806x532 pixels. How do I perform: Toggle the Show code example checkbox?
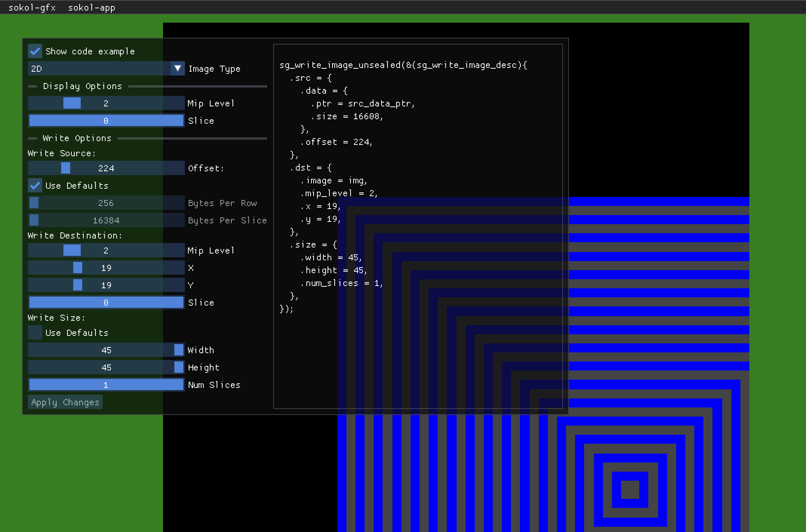[35, 51]
